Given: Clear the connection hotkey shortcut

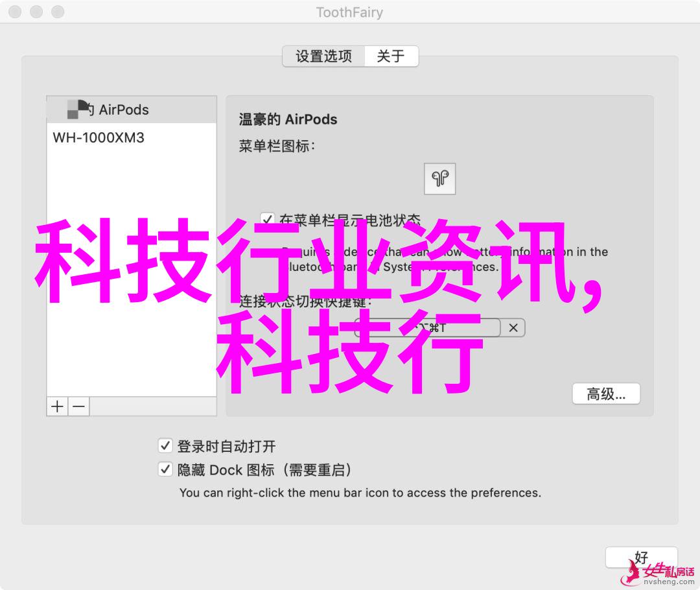Looking at the screenshot, I should pos(513,328).
